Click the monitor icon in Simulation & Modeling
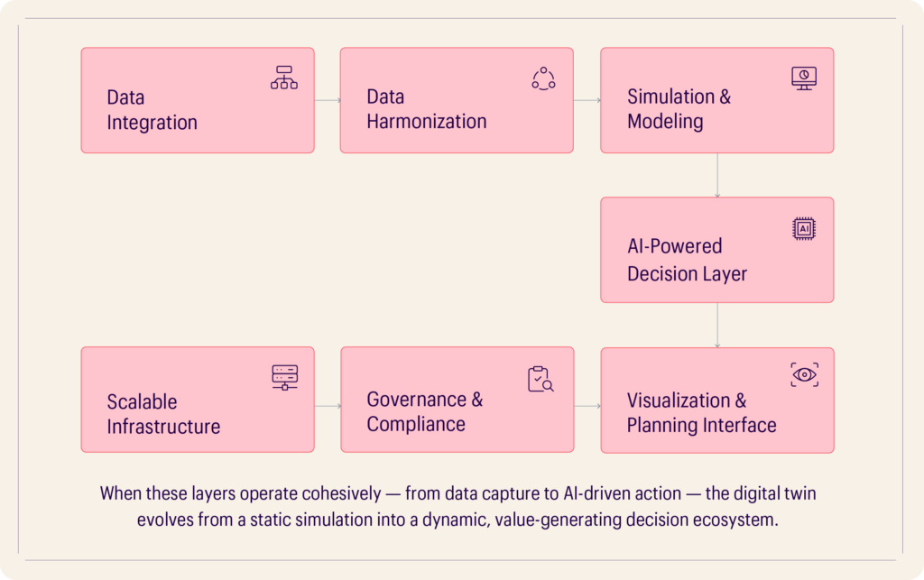The height and width of the screenshot is (580, 924). 804,78
